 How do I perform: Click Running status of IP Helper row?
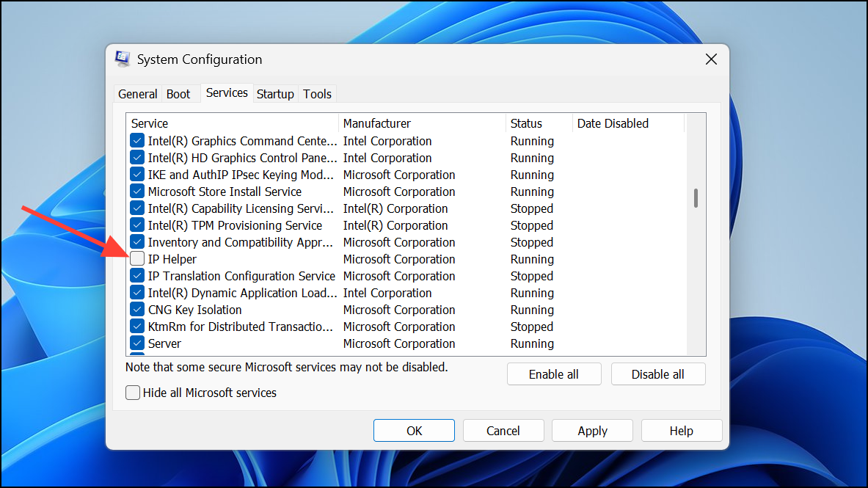click(532, 259)
